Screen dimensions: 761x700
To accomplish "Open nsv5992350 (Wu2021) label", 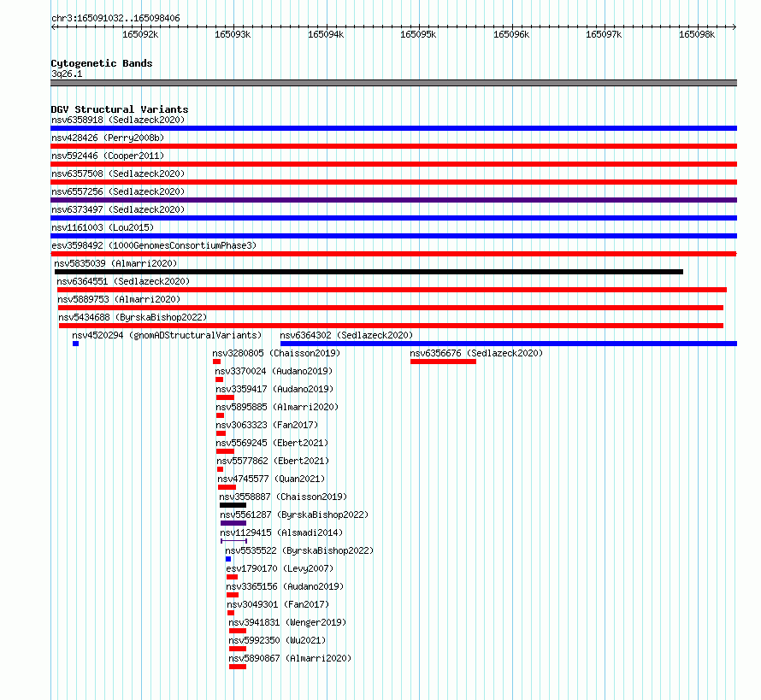I will pyautogui.click(x=277, y=640).
